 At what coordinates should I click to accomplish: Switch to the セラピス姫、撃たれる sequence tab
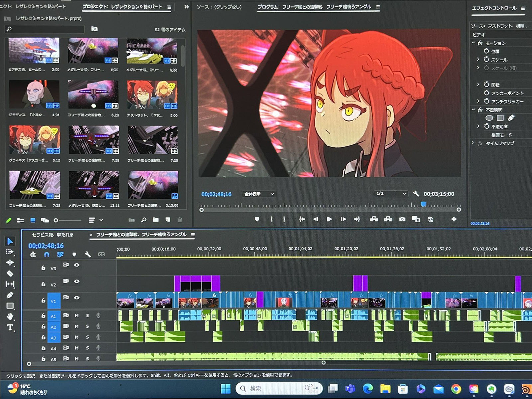click(x=53, y=235)
